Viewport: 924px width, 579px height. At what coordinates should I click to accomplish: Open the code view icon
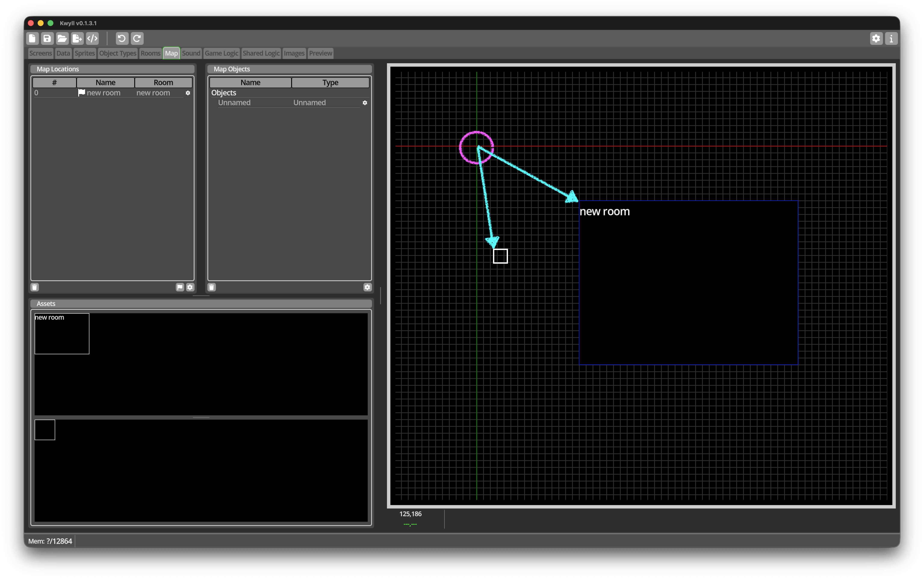(92, 38)
